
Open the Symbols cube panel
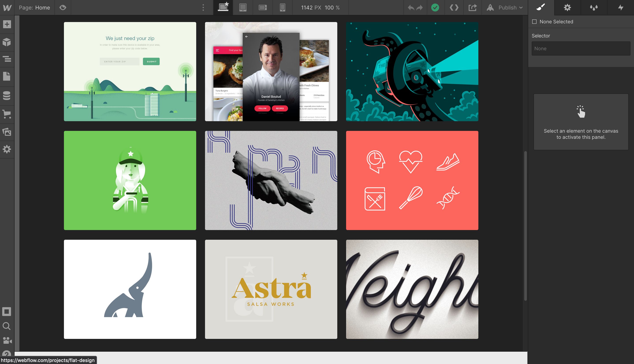7,42
